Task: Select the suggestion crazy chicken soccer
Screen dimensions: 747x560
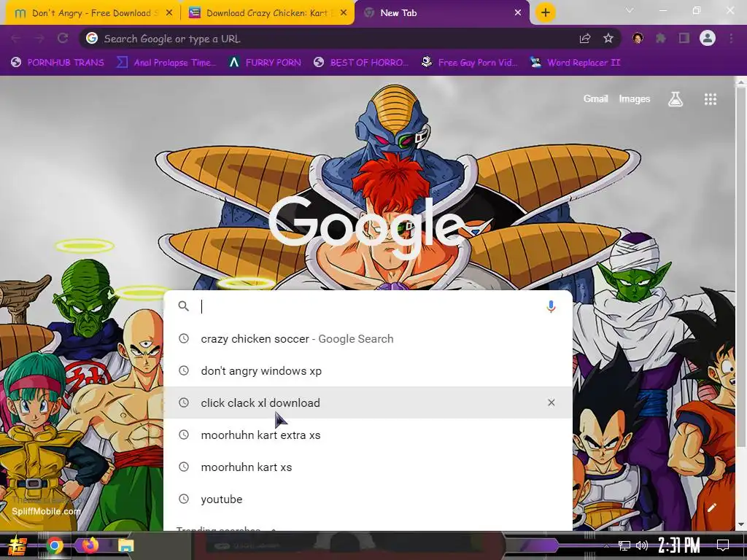Action: coord(368,338)
